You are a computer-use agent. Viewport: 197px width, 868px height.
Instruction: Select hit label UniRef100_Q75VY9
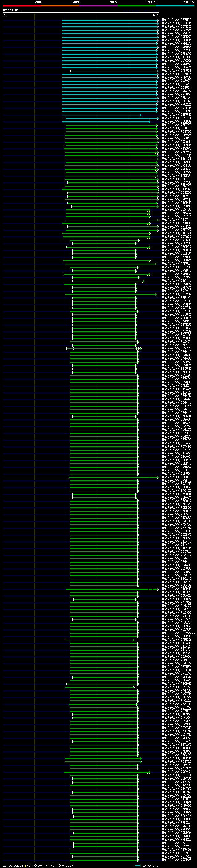176,125
